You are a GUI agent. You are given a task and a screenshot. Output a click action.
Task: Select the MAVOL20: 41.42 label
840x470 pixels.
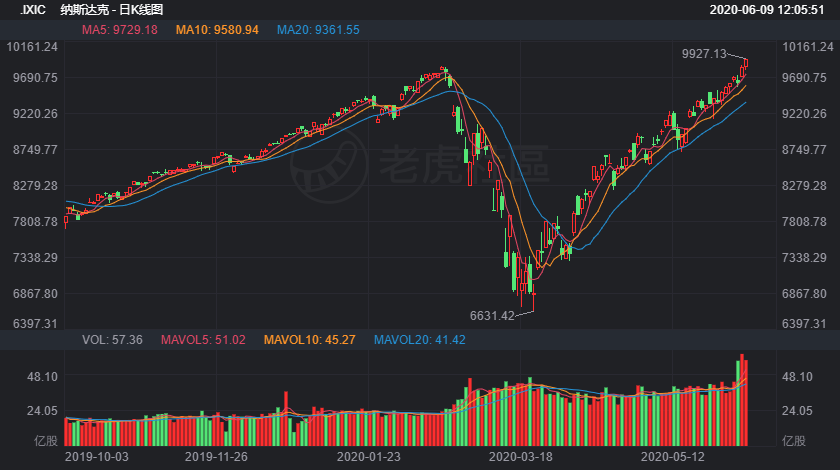tap(419, 340)
